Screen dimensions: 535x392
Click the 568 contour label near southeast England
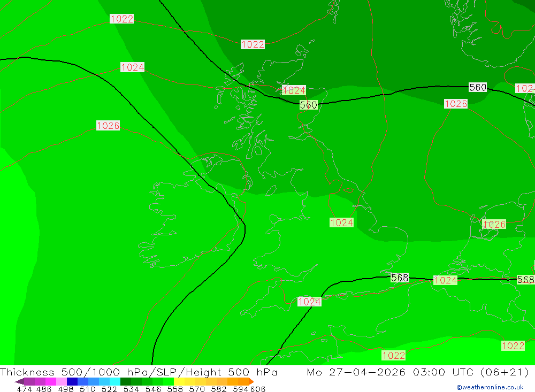click(400, 278)
